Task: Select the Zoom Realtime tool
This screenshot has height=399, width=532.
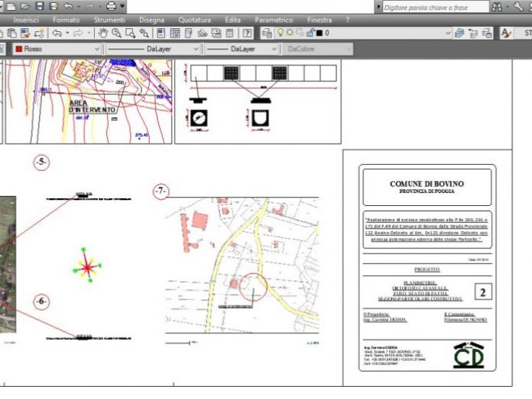Action: (116, 33)
